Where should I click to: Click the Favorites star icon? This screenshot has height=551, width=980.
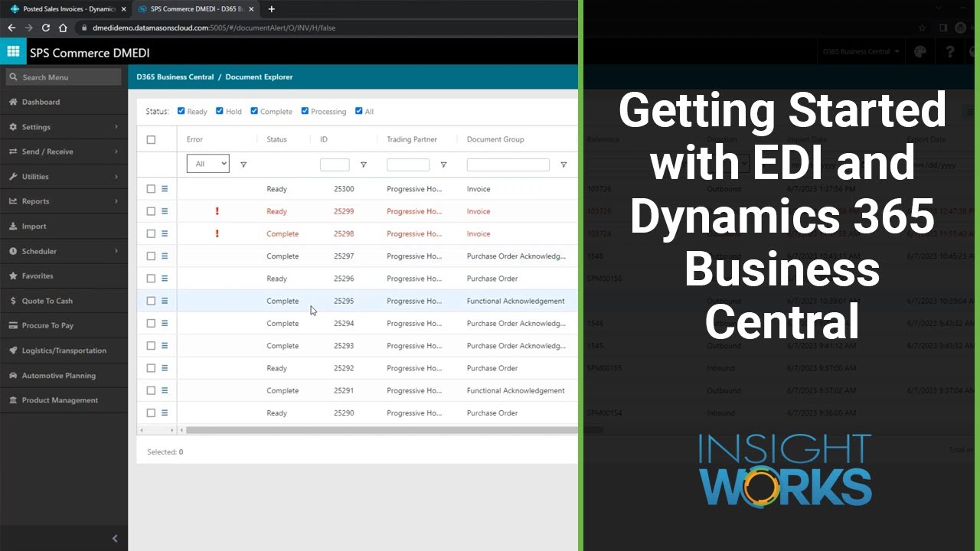14,275
